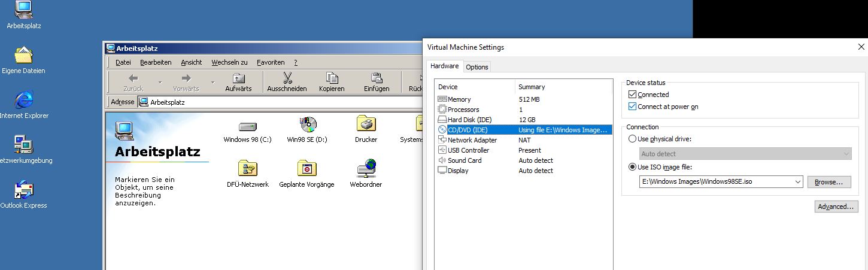Open the Datei menu
The width and height of the screenshot is (868, 270).
click(123, 62)
